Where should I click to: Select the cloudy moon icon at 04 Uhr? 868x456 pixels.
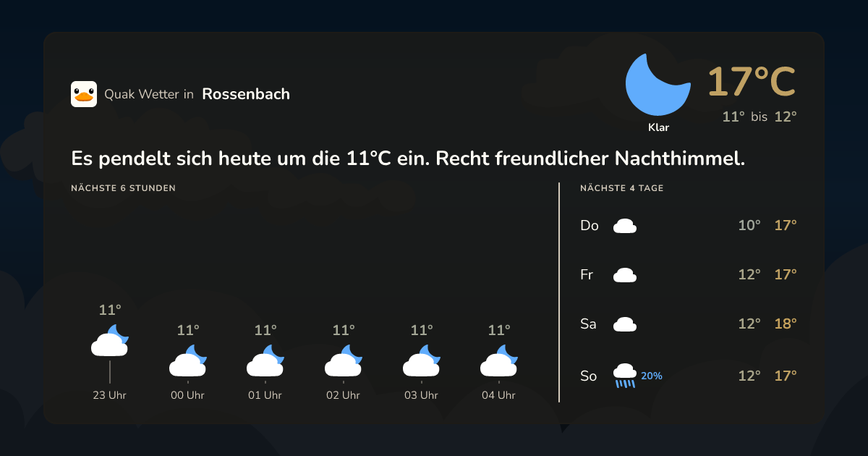coord(499,360)
